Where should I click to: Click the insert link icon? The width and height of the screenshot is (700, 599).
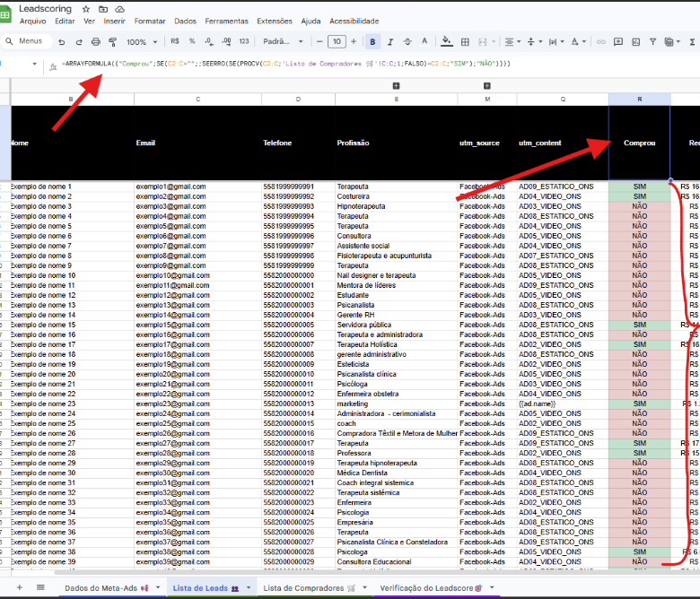click(x=602, y=42)
